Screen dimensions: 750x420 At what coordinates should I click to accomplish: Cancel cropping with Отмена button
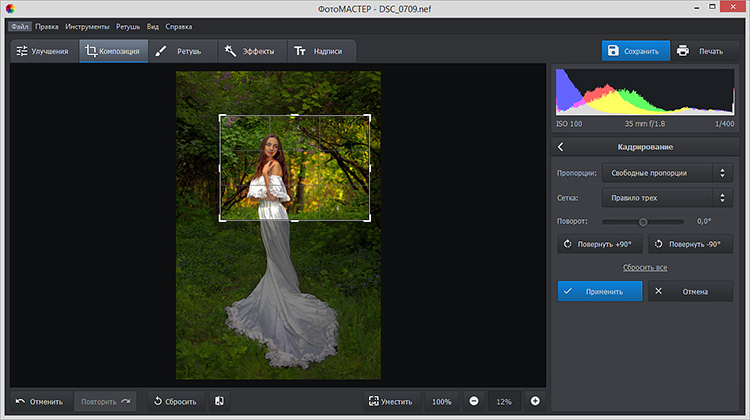(x=691, y=292)
